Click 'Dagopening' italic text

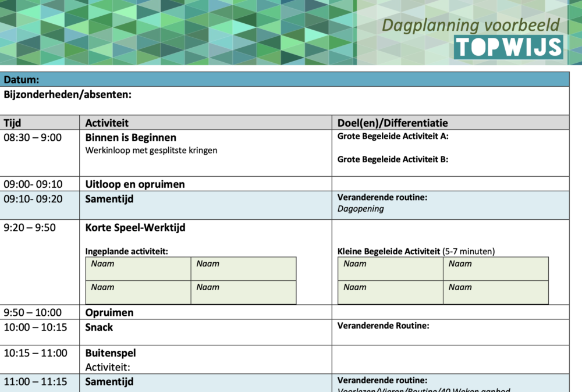coord(360,209)
